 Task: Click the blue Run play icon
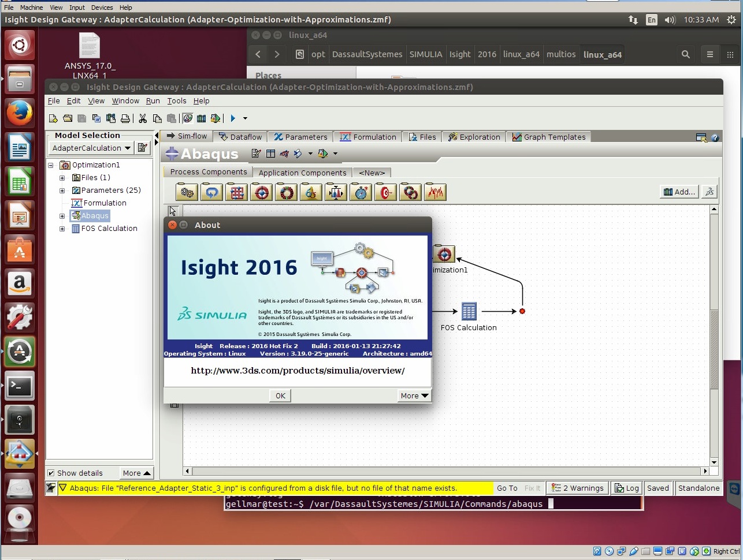[233, 118]
